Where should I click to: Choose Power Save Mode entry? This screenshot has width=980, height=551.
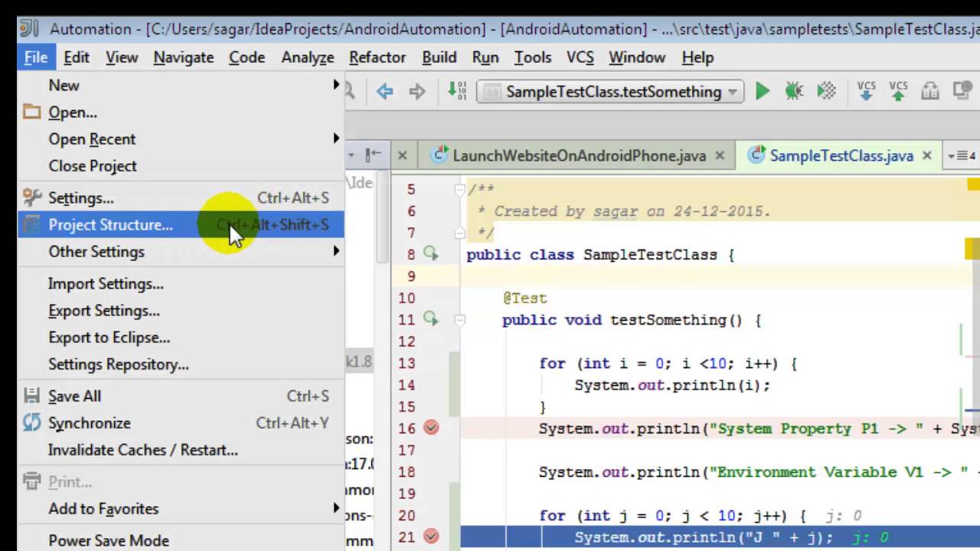(181, 540)
